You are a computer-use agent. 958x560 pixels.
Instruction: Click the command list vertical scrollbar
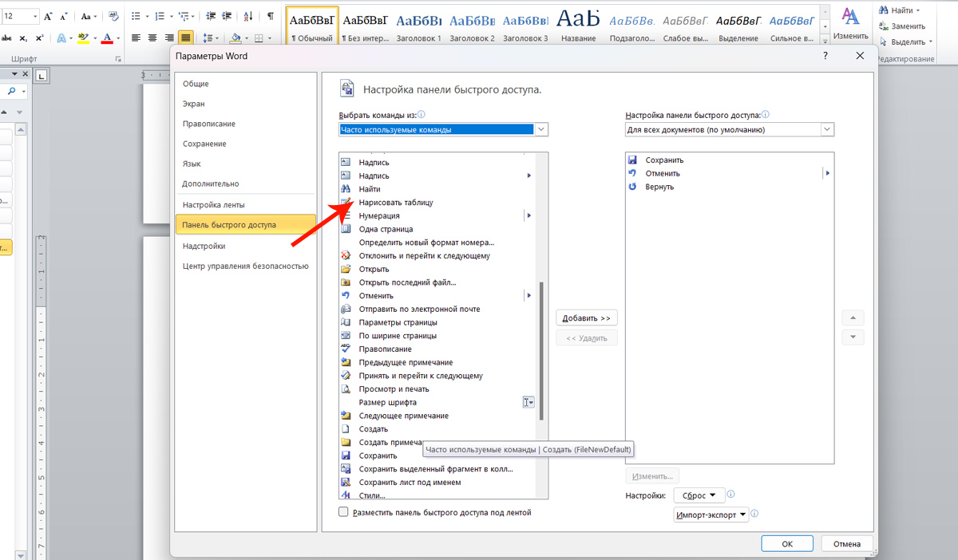(542, 351)
